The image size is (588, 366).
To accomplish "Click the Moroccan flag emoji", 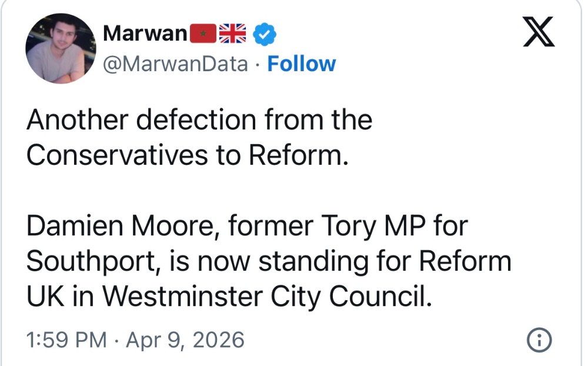I will pos(203,34).
